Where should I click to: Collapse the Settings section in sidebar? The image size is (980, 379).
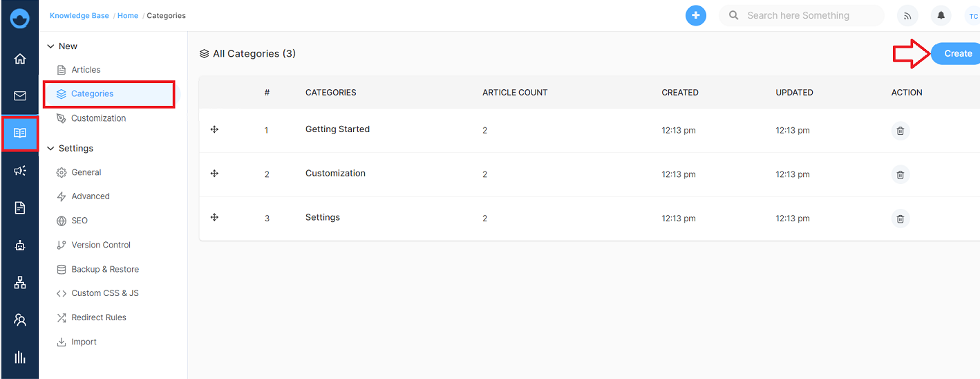[x=50, y=149]
